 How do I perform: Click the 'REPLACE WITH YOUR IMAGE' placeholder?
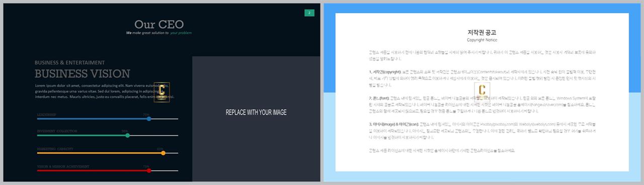click(256, 112)
